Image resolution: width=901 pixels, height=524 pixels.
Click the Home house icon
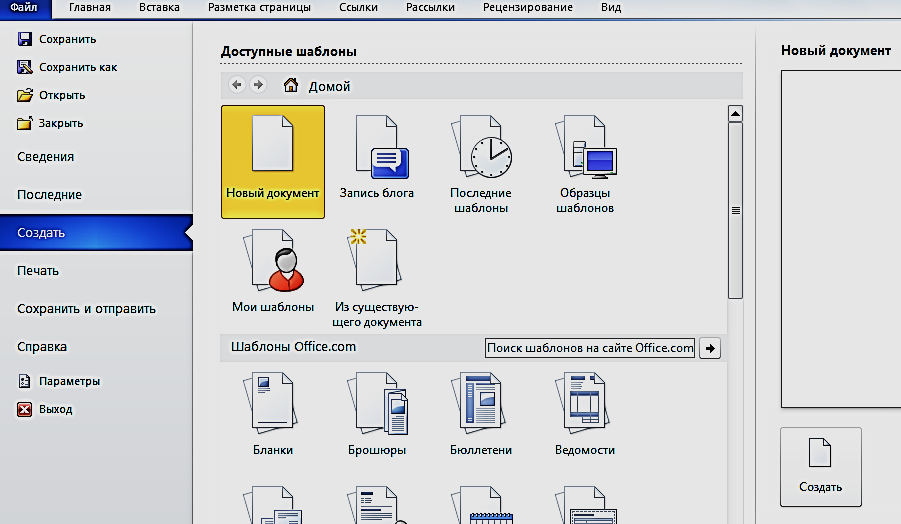(x=291, y=85)
